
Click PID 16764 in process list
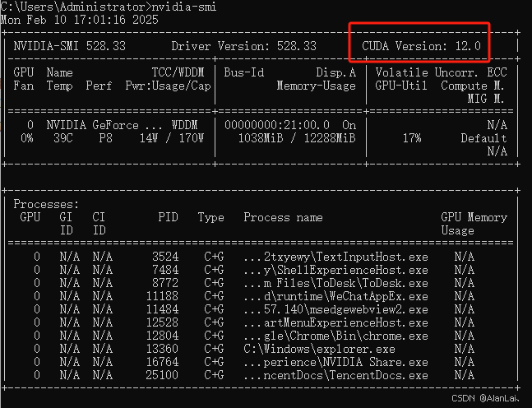pos(162,363)
